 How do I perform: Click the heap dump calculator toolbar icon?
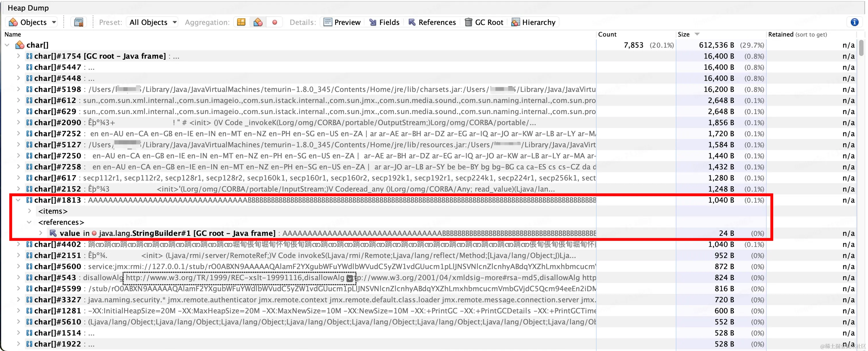tap(79, 22)
